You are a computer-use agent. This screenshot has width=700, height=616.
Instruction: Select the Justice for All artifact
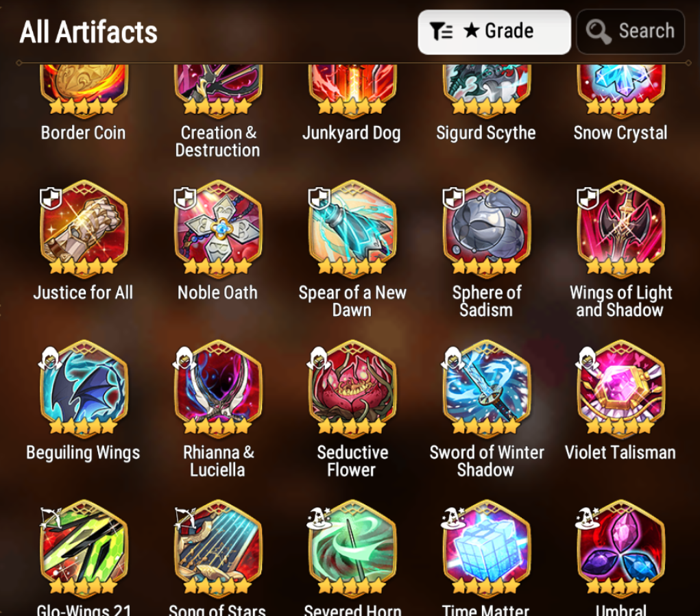84,228
